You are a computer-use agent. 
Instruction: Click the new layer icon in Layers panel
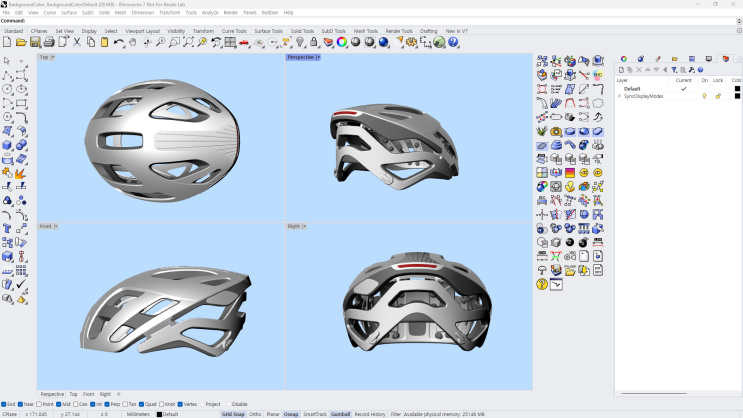point(621,70)
